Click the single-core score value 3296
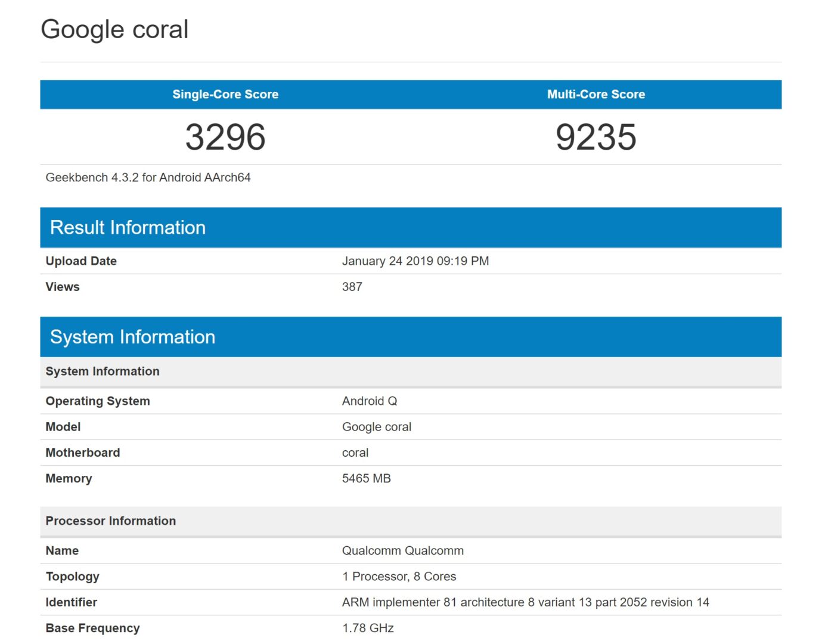The width and height of the screenshot is (822, 644). [225, 137]
